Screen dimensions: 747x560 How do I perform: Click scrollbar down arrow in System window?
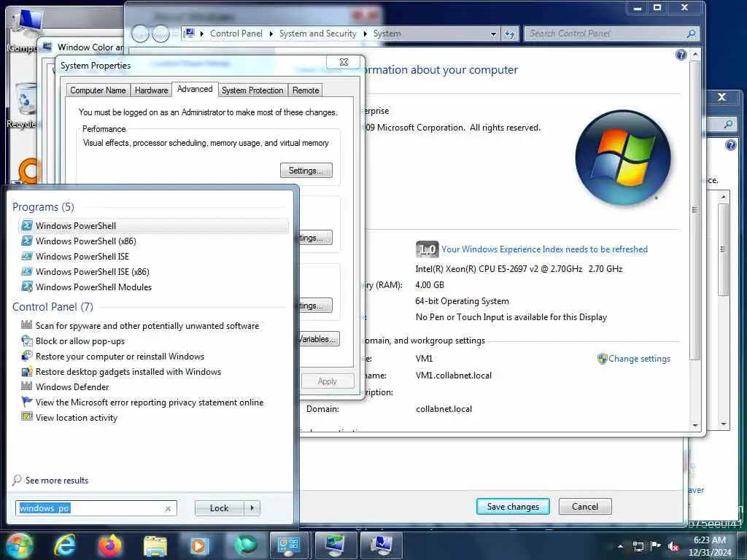pyautogui.click(x=695, y=425)
